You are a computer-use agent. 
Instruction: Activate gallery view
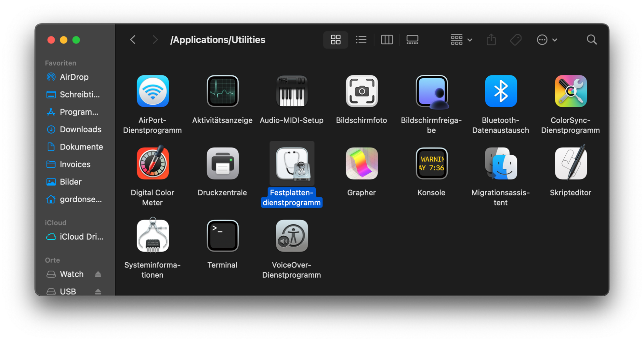(412, 40)
